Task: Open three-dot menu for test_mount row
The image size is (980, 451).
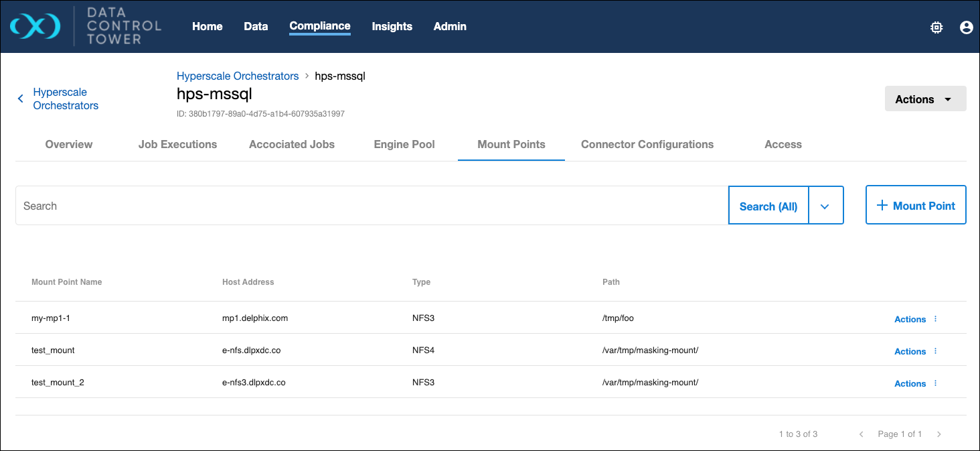Action: click(935, 351)
